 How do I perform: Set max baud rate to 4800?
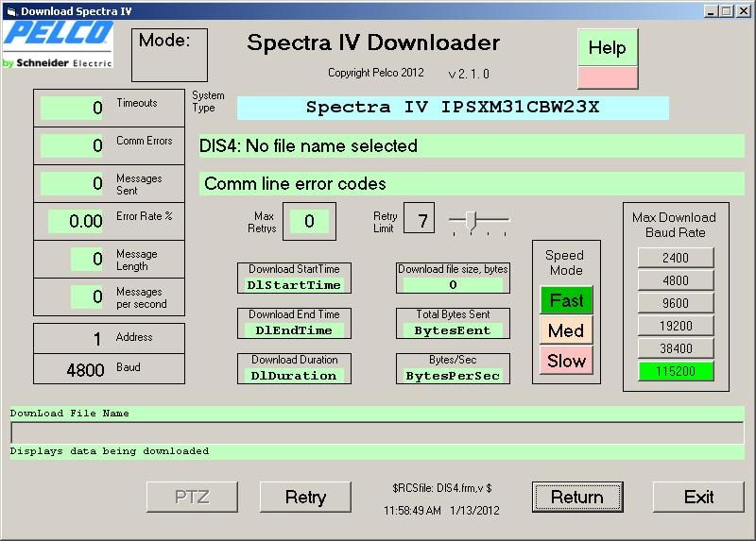pos(676,280)
